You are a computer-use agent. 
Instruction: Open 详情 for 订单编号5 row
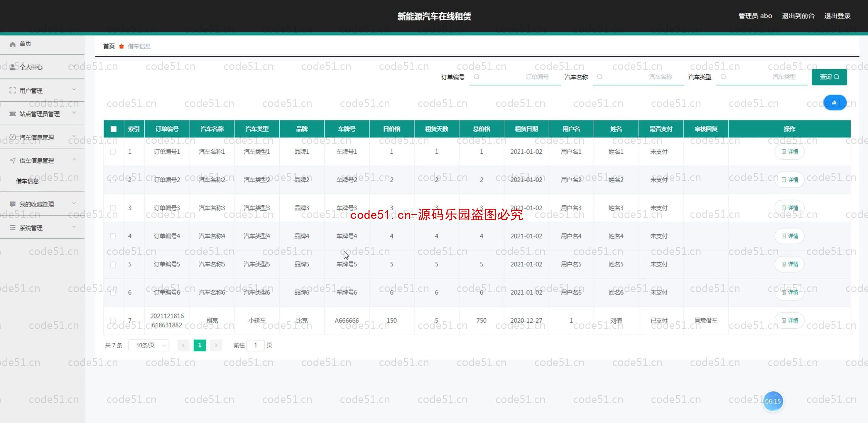(x=789, y=264)
